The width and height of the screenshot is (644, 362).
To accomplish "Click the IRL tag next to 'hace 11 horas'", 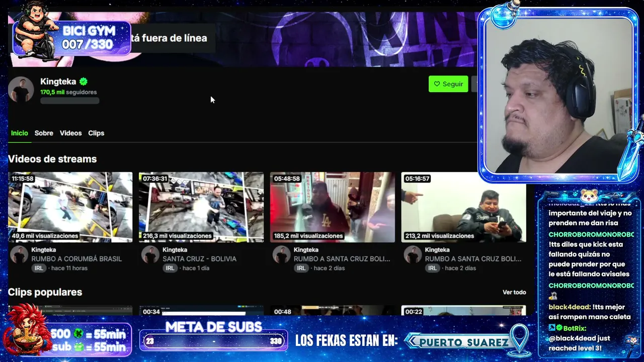I will 39,268.
